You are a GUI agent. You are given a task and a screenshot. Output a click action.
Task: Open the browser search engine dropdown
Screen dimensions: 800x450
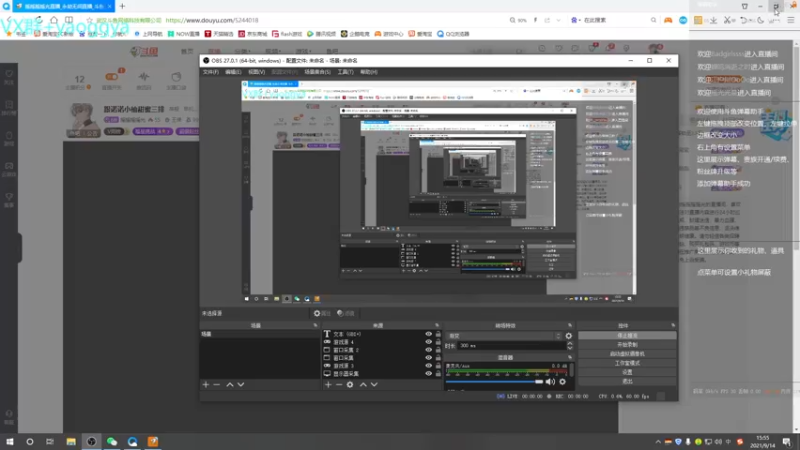[x=577, y=20]
